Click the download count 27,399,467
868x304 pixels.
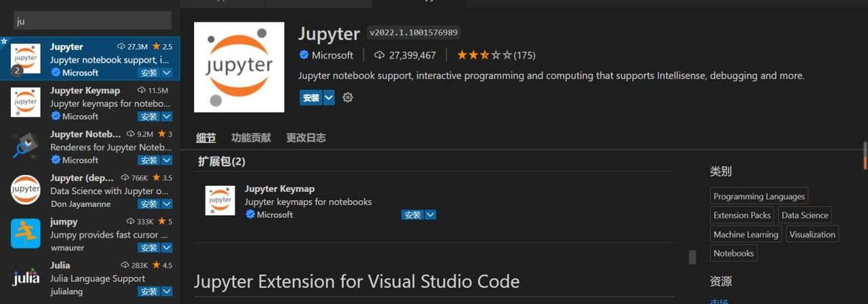(x=412, y=55)
